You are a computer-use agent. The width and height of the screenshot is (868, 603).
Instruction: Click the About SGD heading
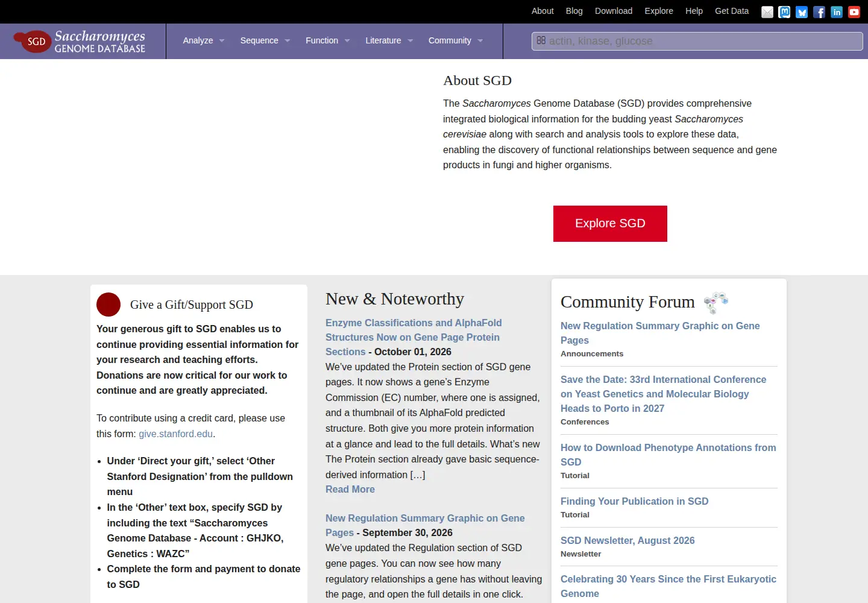tap(477, 81)
